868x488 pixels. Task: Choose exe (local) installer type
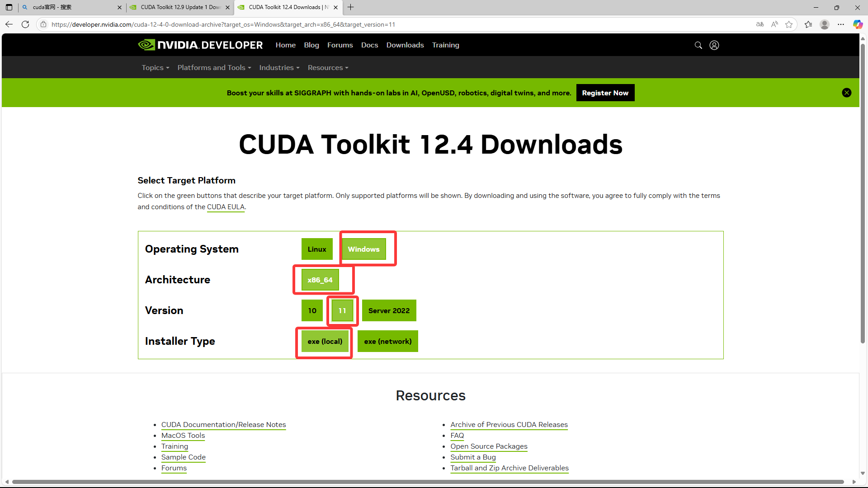(325, 342)
